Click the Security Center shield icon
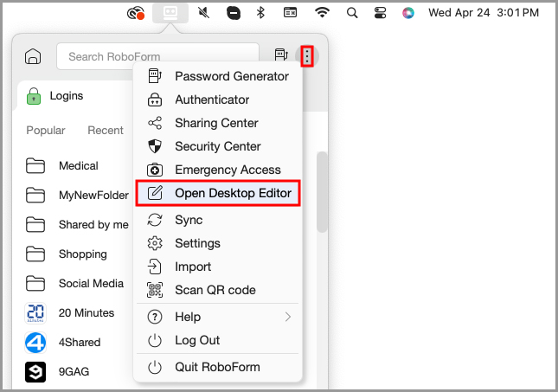This screenshot has width=558, height=392. [x=155, y=146]
